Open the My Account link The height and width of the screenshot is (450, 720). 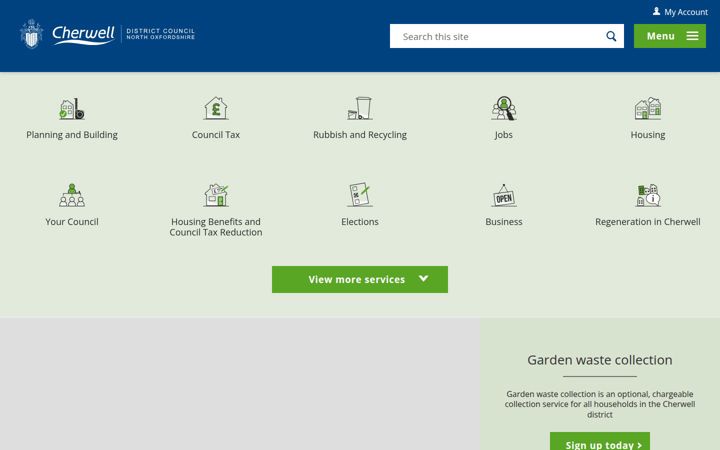(x=680, y=12)
